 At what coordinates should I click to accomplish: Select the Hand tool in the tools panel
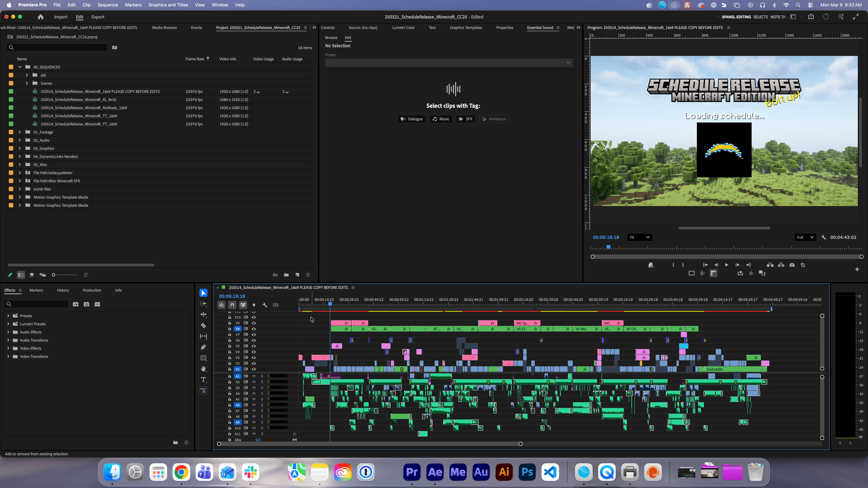point(203,369)
